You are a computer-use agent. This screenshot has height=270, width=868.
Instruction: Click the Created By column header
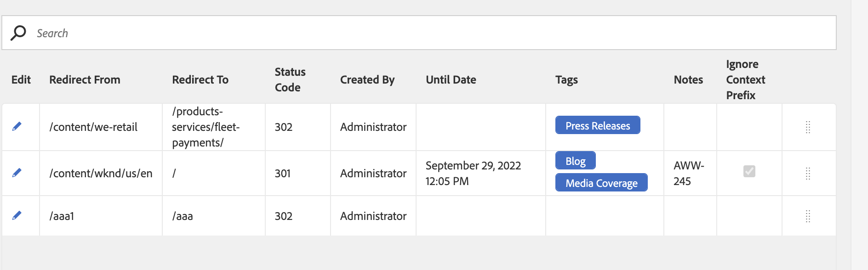click(367, 79)
